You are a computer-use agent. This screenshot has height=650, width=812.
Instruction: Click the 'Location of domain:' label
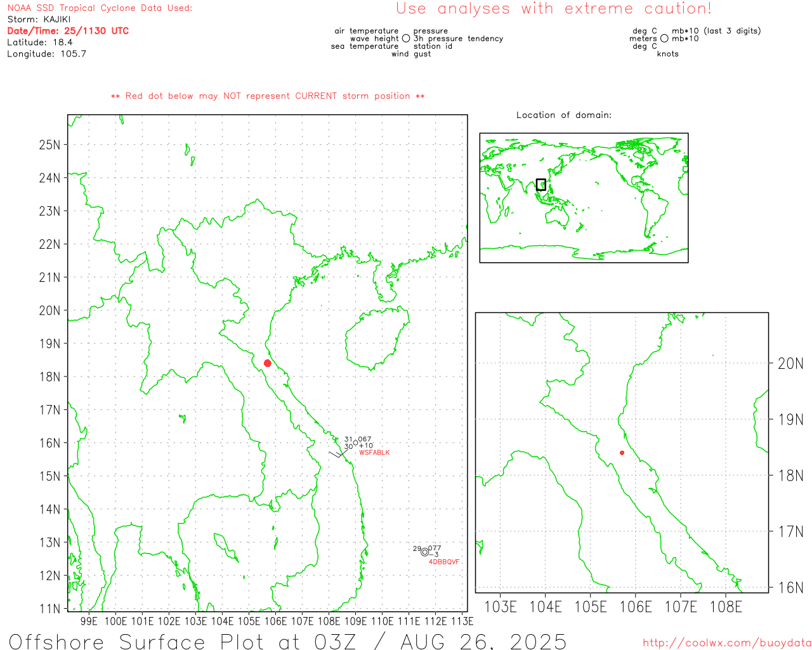point(564,115)
